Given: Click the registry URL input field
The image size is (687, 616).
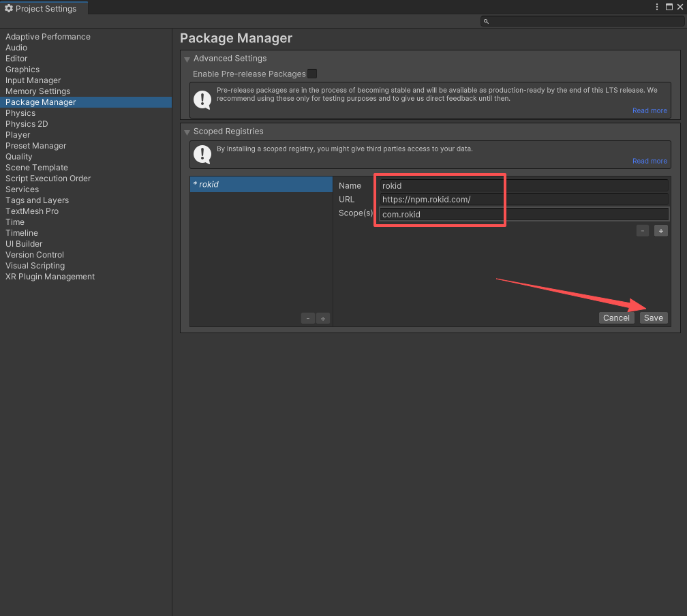Looking at the screenshot, I should pyautogui.click(x=525, y=200).
